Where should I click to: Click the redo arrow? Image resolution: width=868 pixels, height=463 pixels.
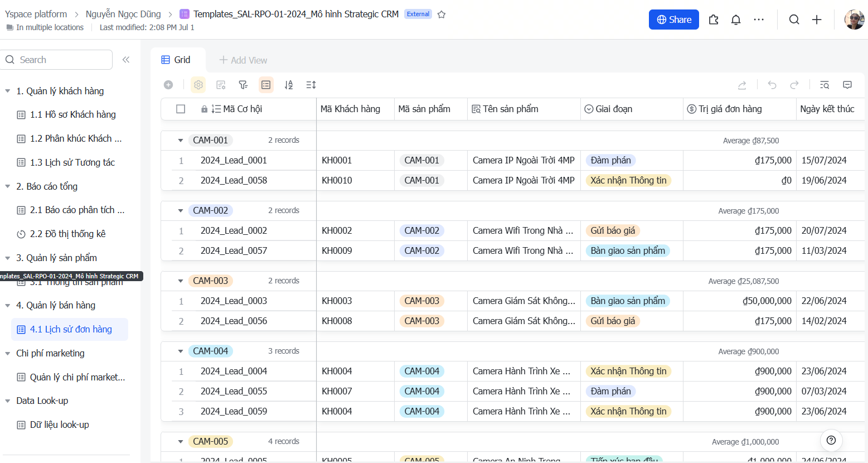[794, 85]
